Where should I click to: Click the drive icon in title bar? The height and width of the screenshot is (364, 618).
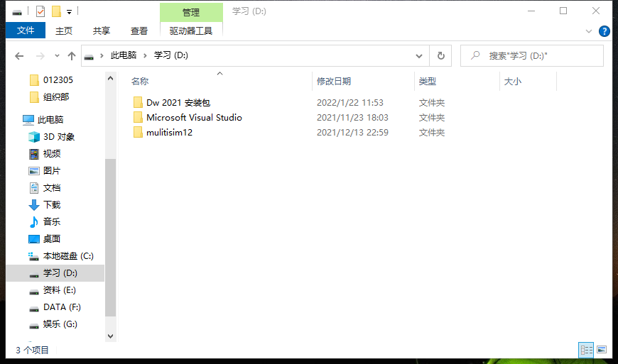(17, 12)
